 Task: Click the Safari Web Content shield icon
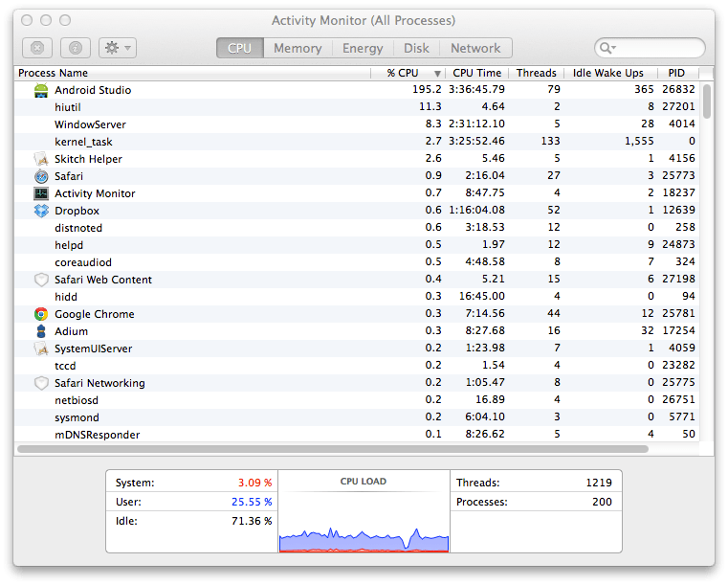[41, 280]
